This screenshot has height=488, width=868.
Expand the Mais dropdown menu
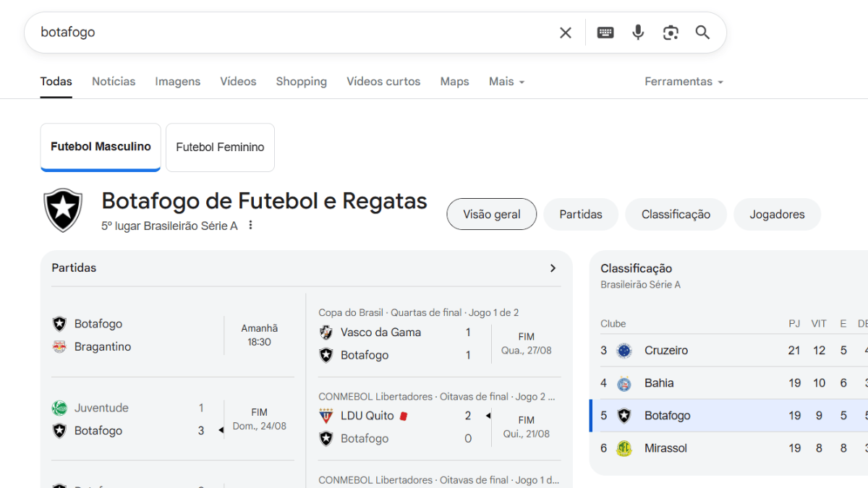[506, 82]
